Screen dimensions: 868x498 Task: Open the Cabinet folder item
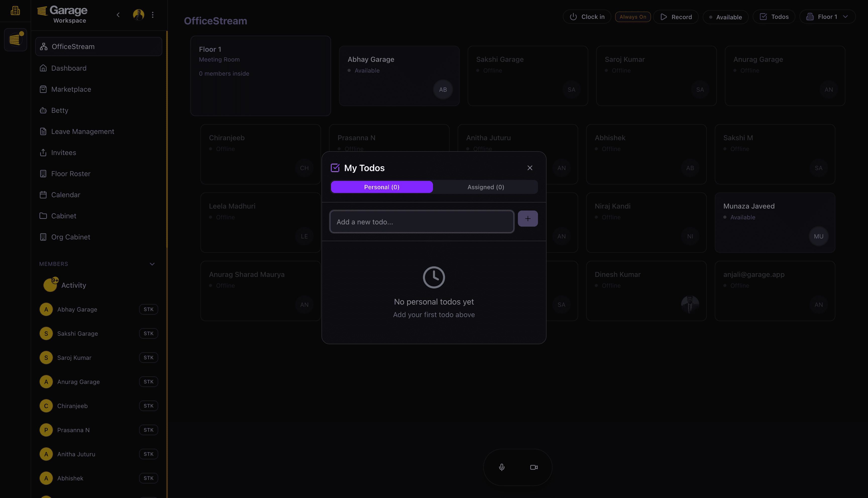[x=64, y=216]
